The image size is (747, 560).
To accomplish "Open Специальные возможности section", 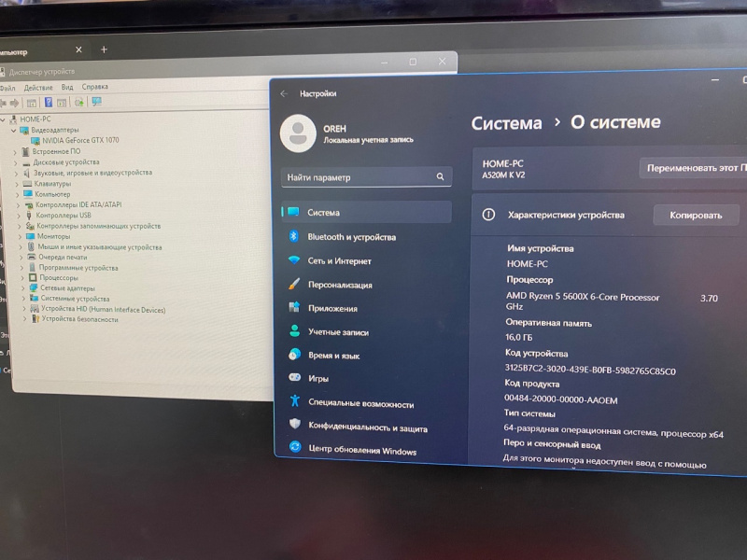I will click(361, 403).
